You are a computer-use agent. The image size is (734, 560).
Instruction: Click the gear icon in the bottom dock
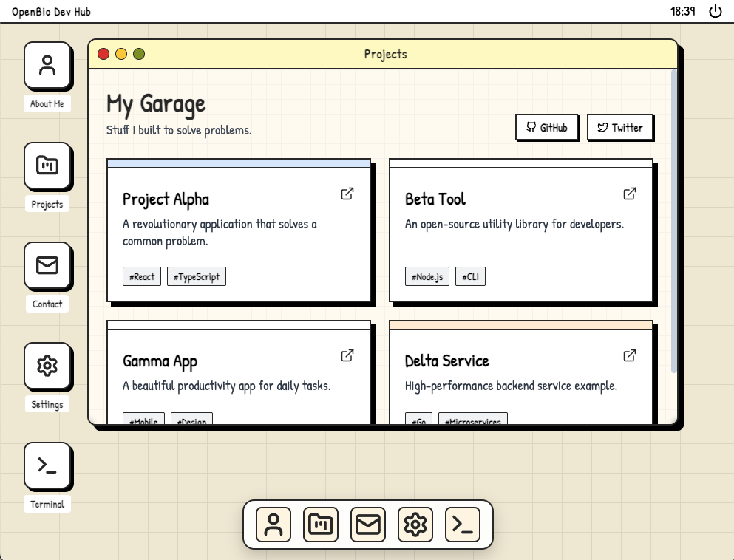tap(415, 524)
